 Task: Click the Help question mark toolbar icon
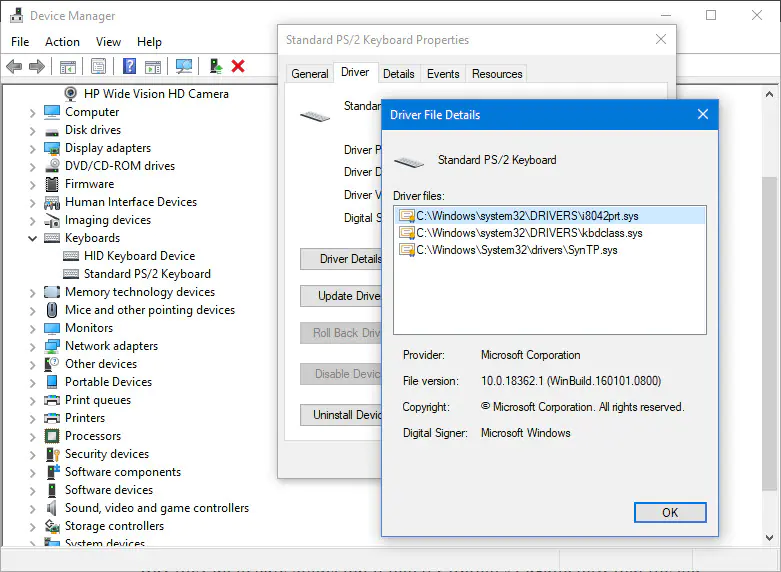click(129, 66)
